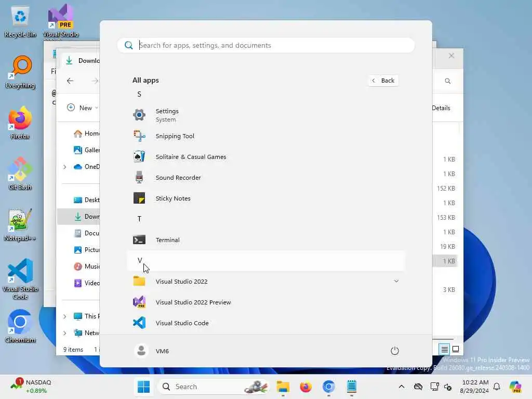Select Visual Studio Code desktop shortcut
The image size is (532, 399).
click(20, 279)
